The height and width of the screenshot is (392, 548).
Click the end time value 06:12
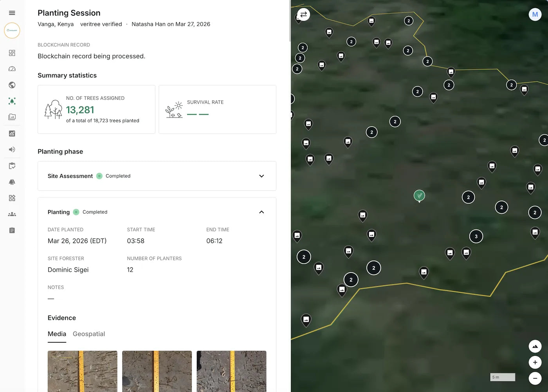click(215, 241)
